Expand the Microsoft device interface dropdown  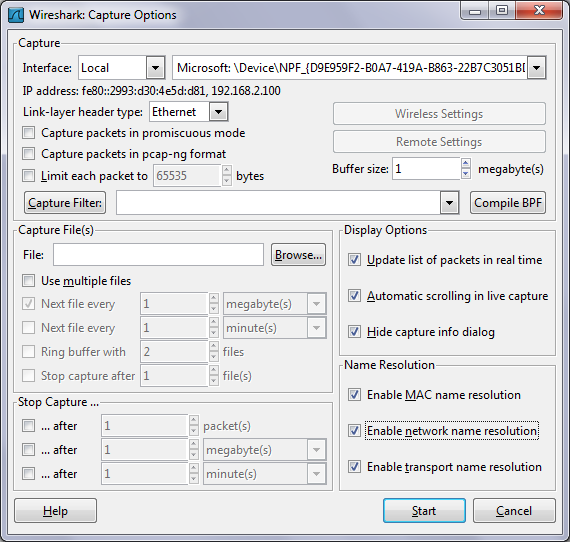tap(536, 68)
